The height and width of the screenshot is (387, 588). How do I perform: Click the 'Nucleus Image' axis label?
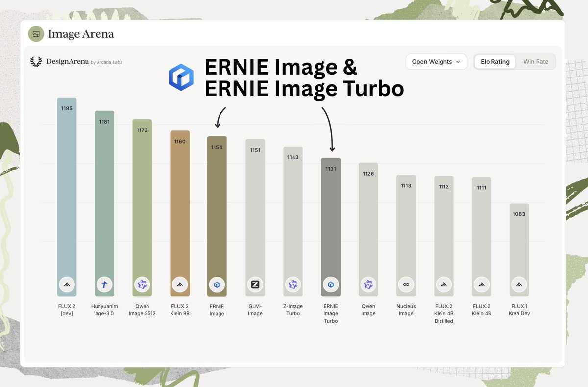coord(406,310)
